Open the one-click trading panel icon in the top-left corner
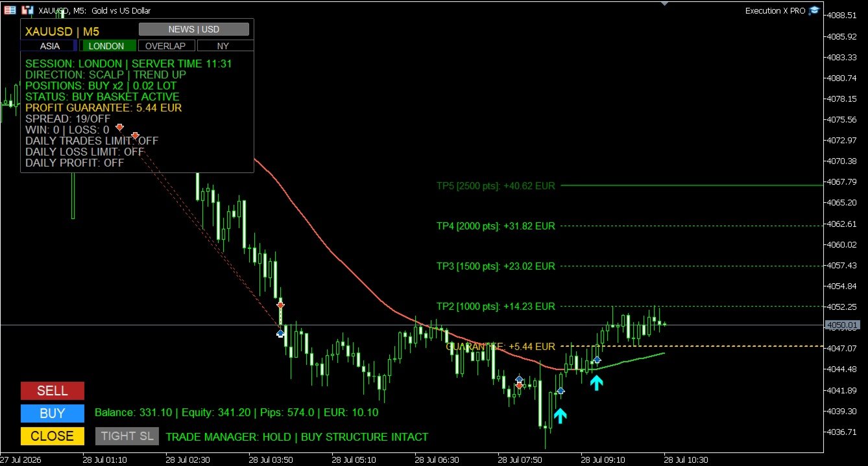The height and width of the screenshot is (466, 868). point(10,10)
